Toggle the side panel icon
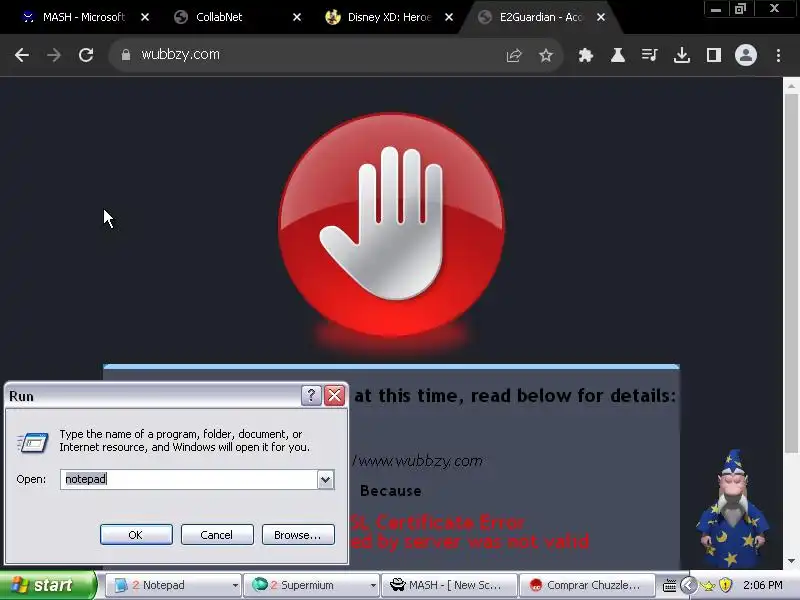Image resolution: width=800 pixels, height=600 pixels. point(713,55)
